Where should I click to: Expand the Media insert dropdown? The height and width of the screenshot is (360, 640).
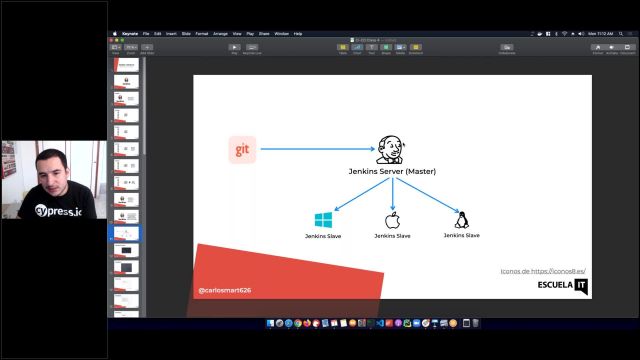point(400,47)
